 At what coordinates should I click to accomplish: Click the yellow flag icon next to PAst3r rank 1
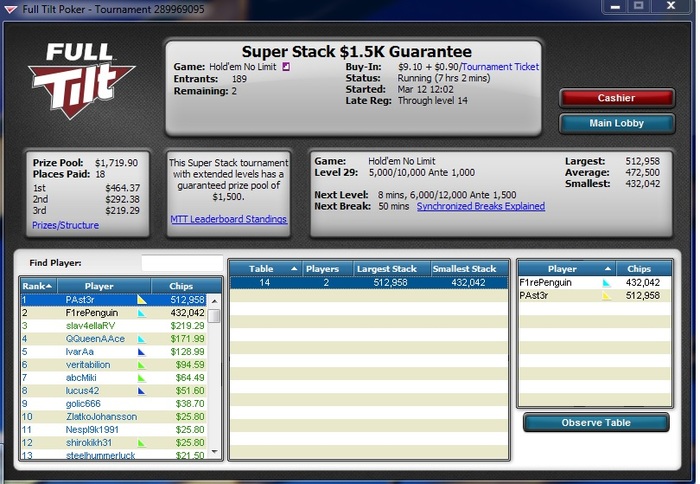[142, 300]
